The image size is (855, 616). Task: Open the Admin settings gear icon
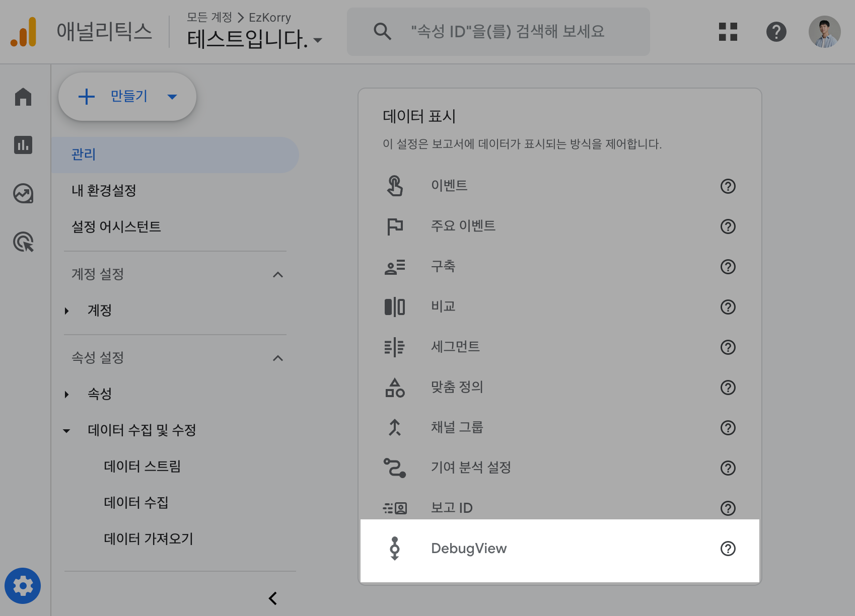[x=23, y=585]
